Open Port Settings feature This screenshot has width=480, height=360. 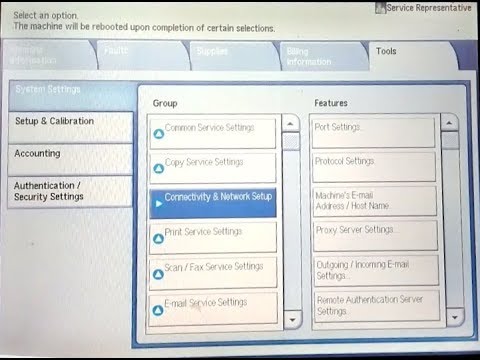point(373,132)
